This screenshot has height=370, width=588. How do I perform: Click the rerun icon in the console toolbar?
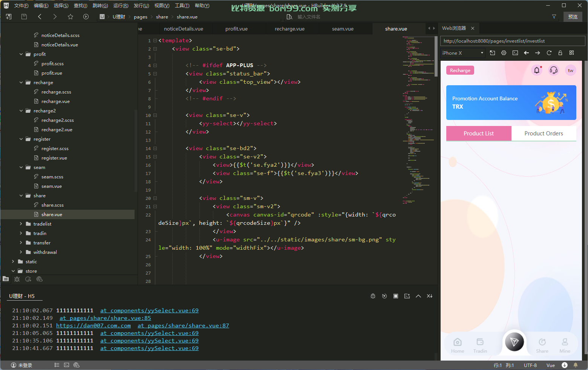(x=384, y=296)
